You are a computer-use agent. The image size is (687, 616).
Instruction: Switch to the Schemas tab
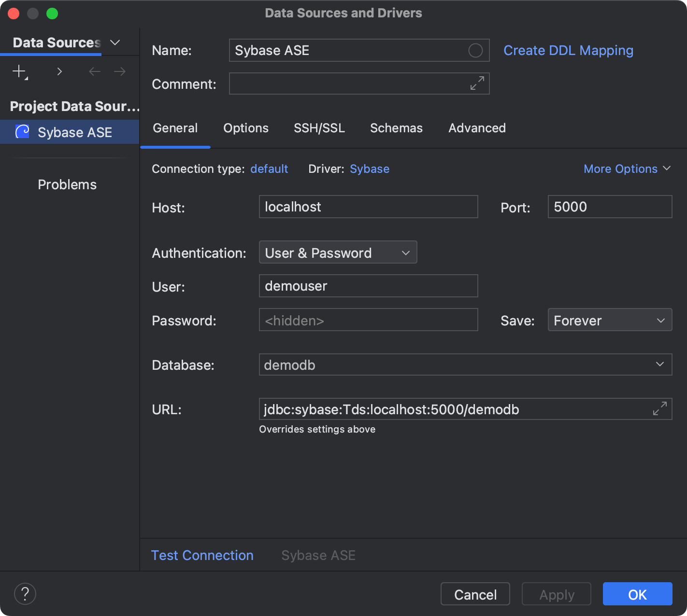pos(396,128)
